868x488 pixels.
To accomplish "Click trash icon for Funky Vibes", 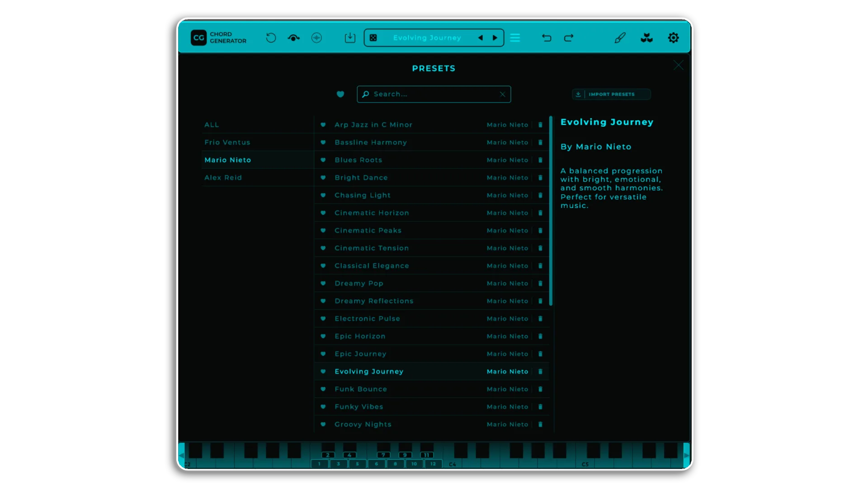I will 540,407.
